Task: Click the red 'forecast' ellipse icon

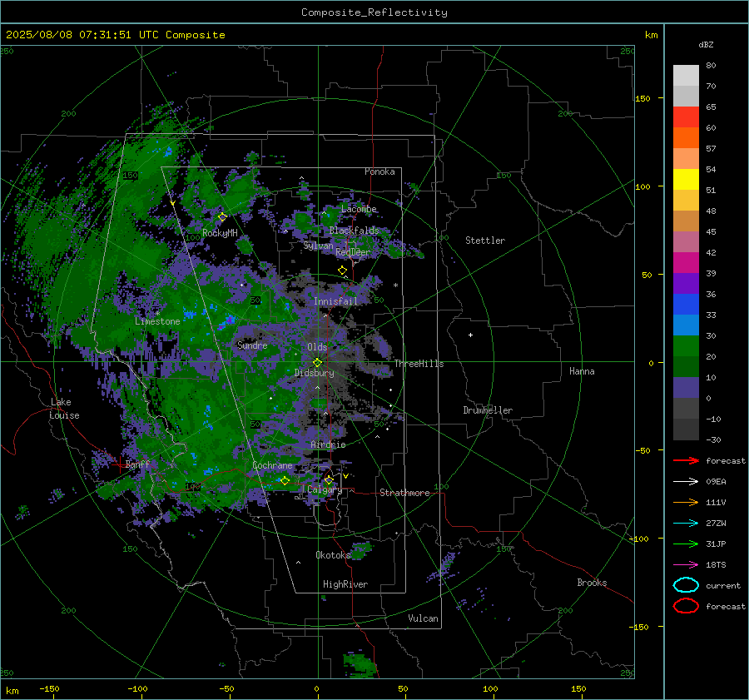Action: [686, 606]
